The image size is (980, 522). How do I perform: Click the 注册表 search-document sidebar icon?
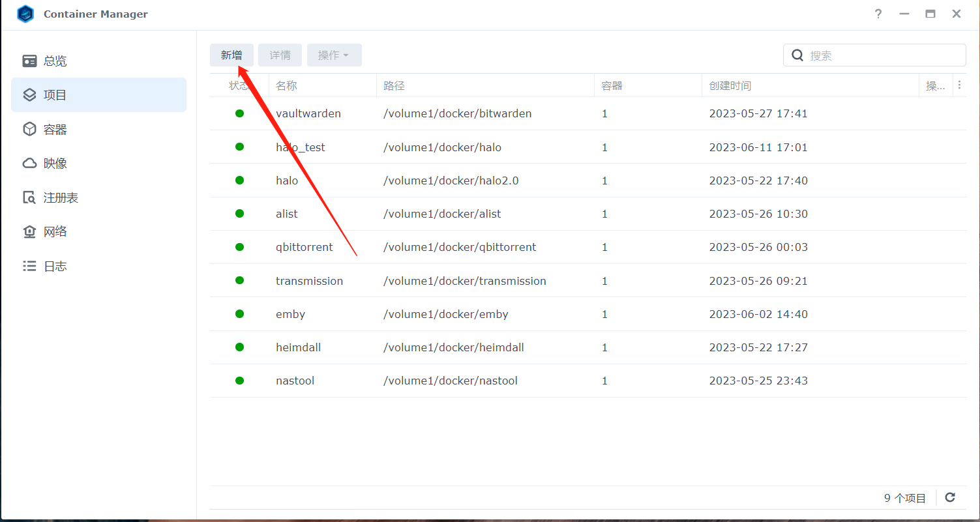[29, 197]
